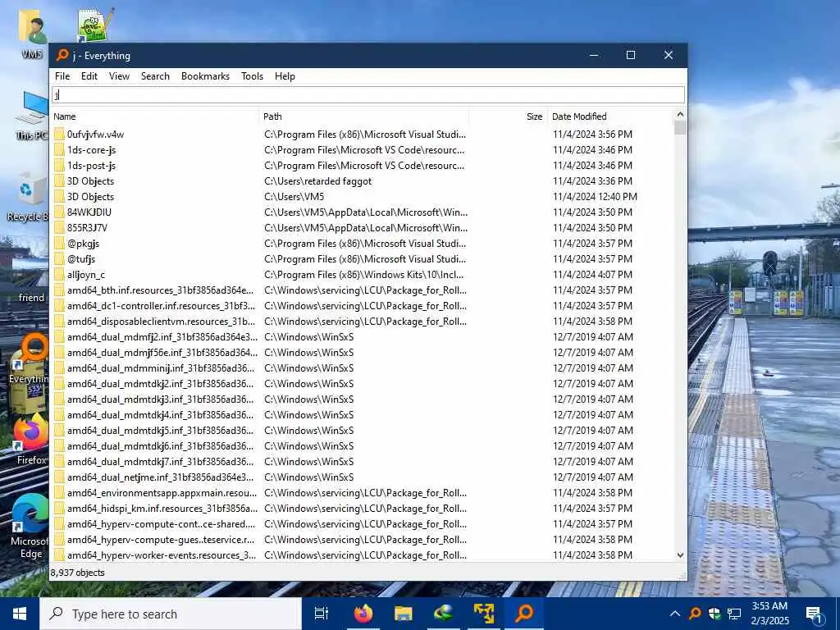The image size is (840, 630).
Task: Open Windows Security tray shield icon
Action: (x=714, y=614)
